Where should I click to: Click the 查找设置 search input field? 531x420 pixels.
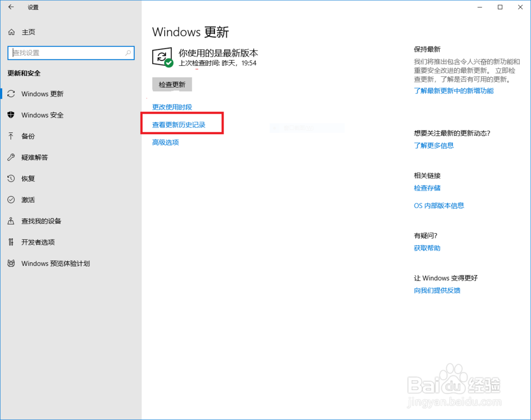[x=64, y=53]
